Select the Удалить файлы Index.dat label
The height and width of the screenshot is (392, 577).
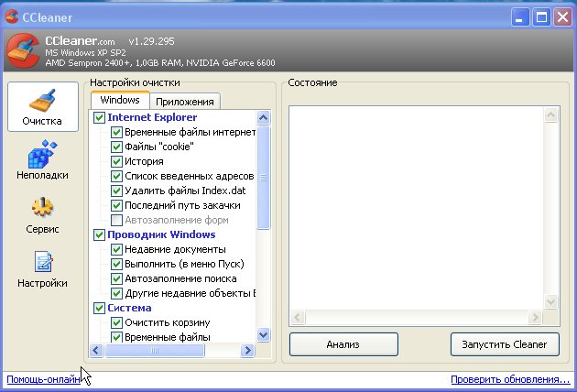point(185,191)
